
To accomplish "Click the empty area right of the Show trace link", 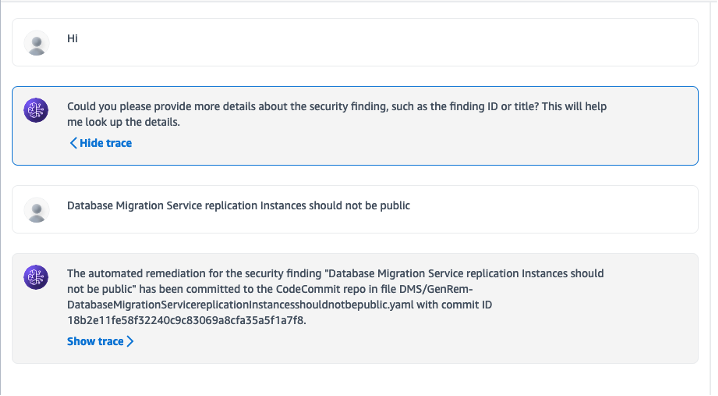I will 412,342.
